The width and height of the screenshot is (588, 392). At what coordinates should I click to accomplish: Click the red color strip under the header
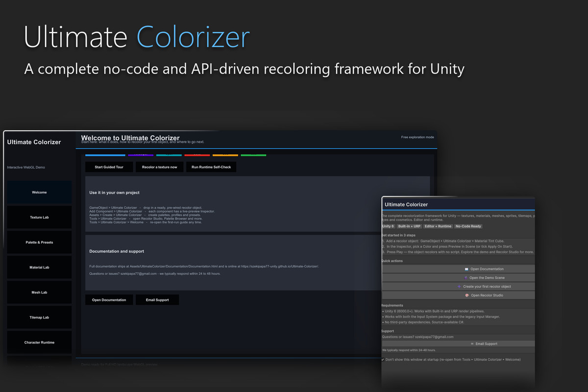coord(197,155)
